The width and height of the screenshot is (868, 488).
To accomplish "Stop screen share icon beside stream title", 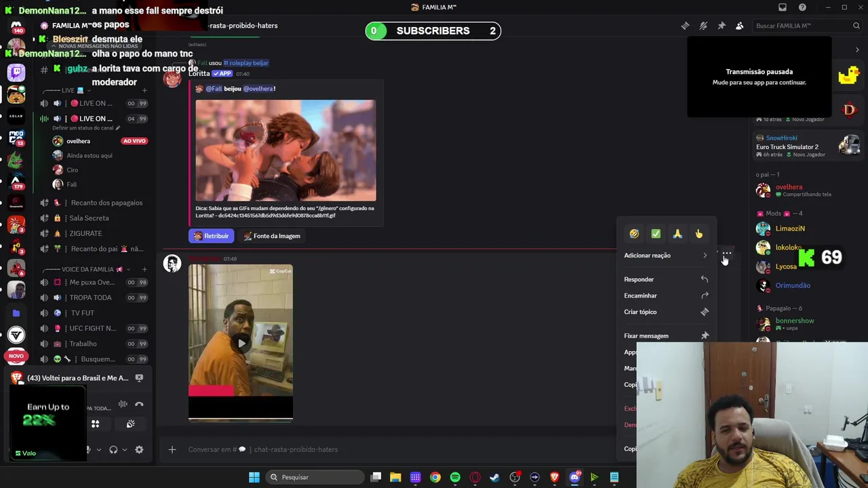I will click(139, 378).
